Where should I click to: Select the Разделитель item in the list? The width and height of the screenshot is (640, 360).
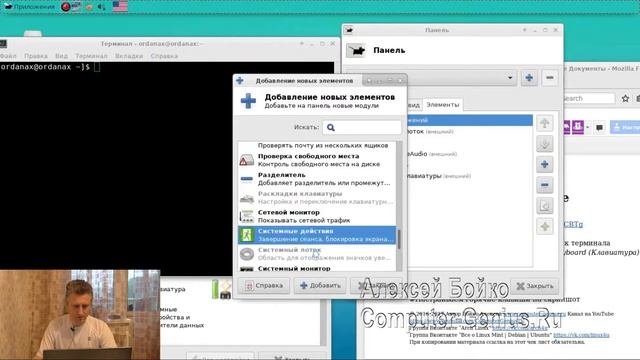click(x=317, y=179)
